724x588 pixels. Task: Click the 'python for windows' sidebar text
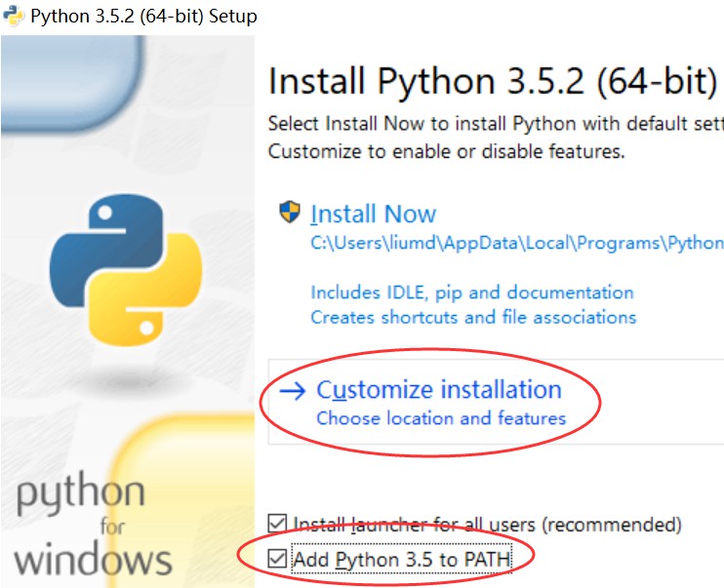click(93, 525)
